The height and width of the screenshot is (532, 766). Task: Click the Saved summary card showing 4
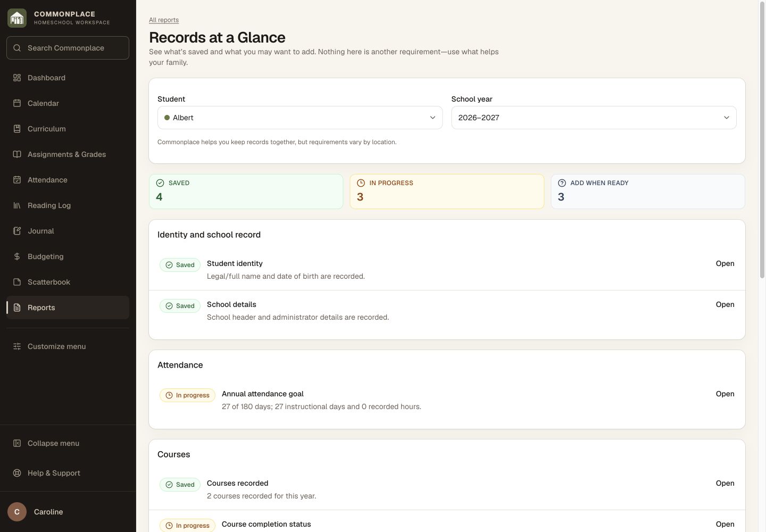(246, 192)
